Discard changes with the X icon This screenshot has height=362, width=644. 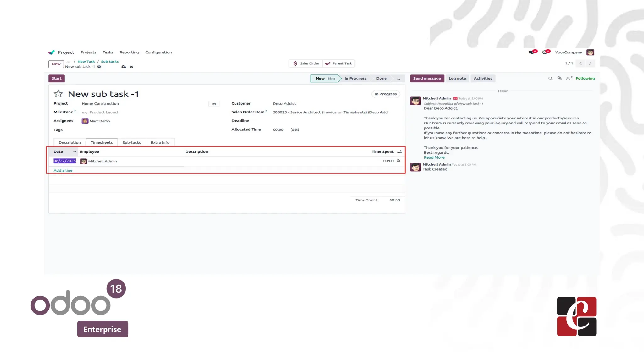(x=131, y=67)
